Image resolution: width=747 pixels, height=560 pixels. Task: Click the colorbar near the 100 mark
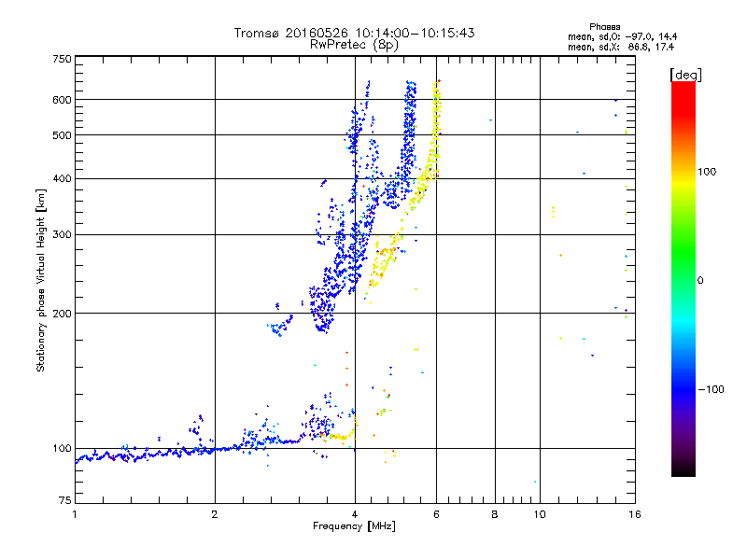click(x=684, y=172)
